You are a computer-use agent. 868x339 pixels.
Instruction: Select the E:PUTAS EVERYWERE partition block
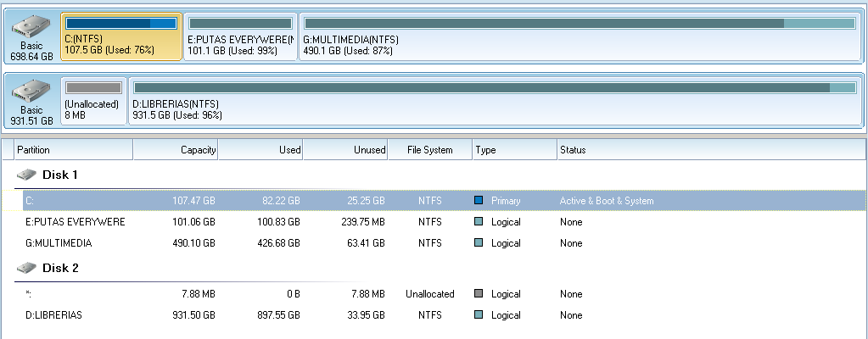pos(240,37)
